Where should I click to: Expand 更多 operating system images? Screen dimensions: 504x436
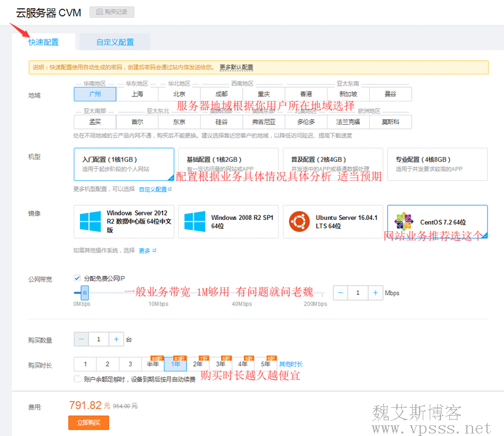coord(145,250)
